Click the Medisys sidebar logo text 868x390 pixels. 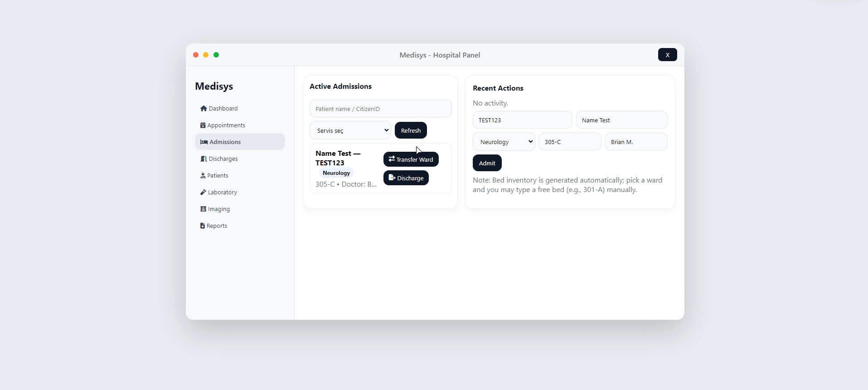coord(214,87)
